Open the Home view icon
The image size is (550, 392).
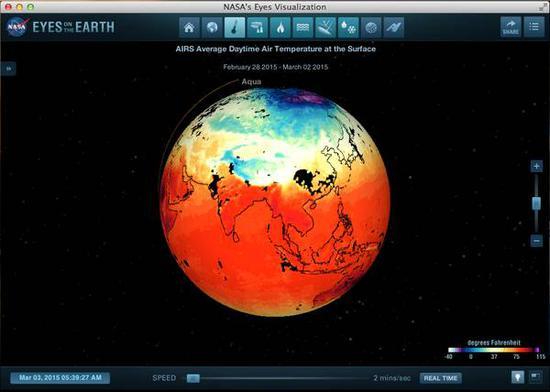point(189,27)
